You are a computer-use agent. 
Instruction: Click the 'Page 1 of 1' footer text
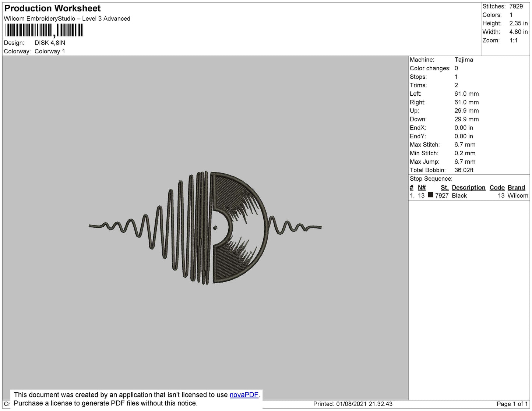(512, 404)
